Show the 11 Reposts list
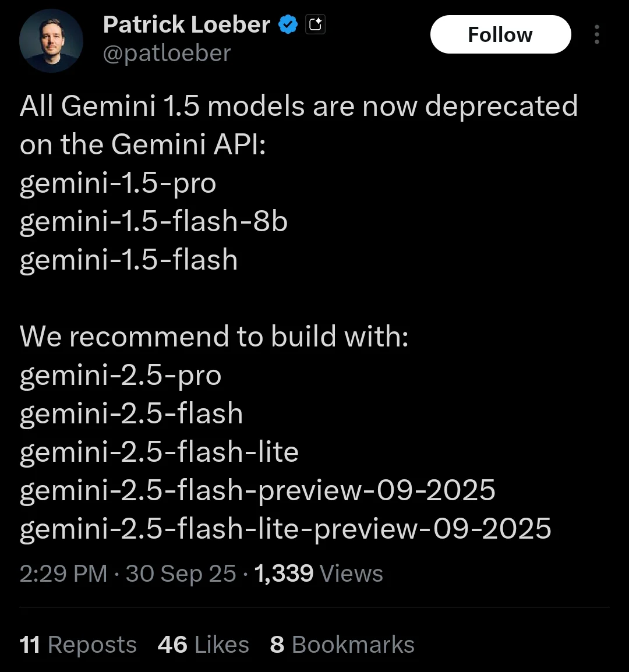Viewport: 629px width, 672px height. (78, 645)
